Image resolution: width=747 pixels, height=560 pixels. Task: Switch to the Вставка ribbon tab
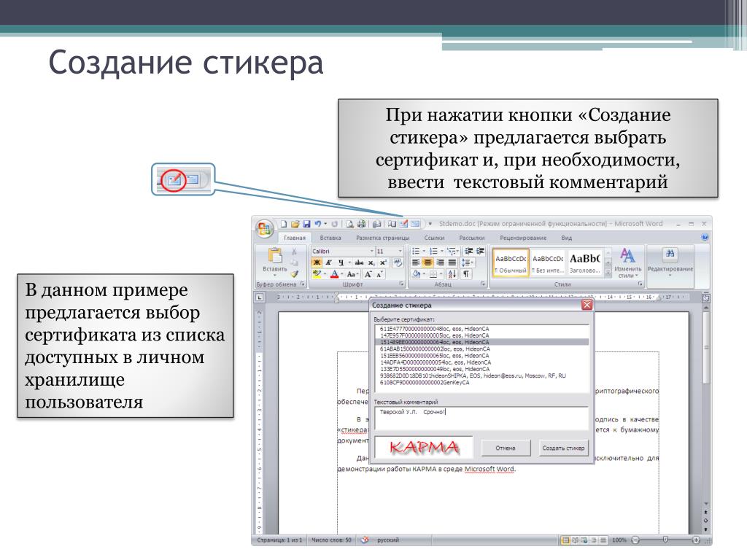(330, 238)
